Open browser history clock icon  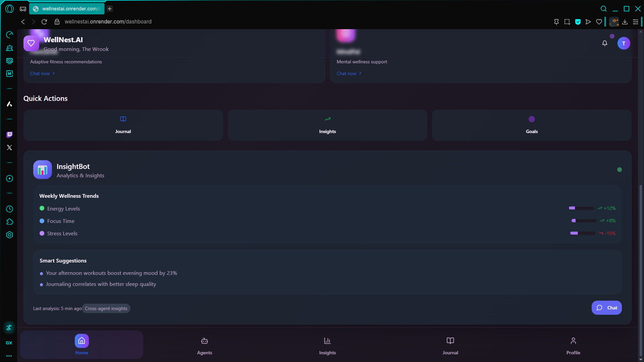coord(9,209)
